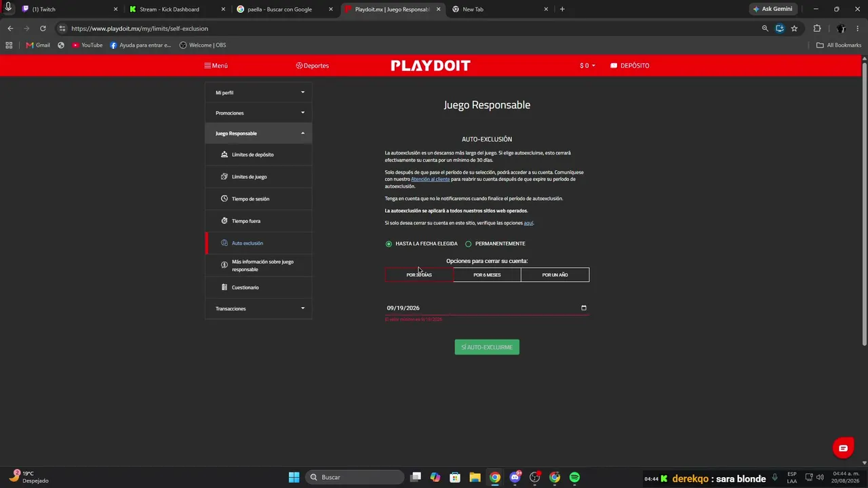Image resolution: width=868 pixels, height=488 pixels.
Task: Open the $ 0 balance dropdown
Action: tap(587, 66)
